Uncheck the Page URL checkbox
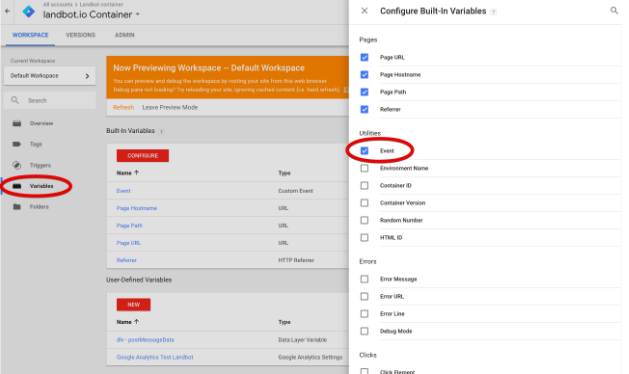Image resolution: width=629 pixels, height=374 pixels. click(x=364, y=57)
